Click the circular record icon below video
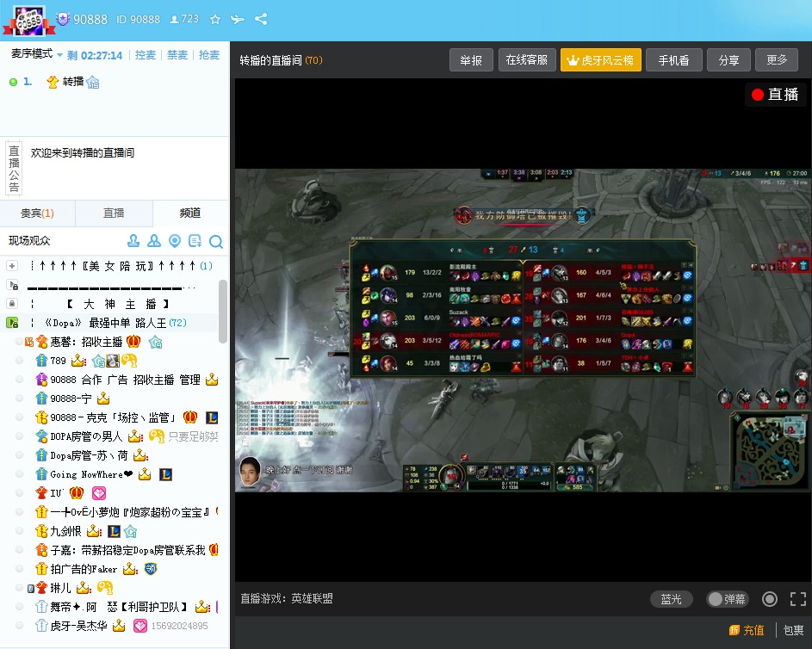Viewport: 812px width, 649px height. (x=770, y=599)
